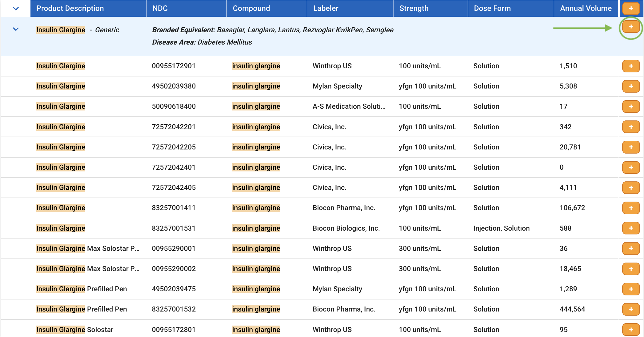644x337 pixels.
Task: Click plus for Biocon Pharma 83257001411 row
Action: pos(631,208)
